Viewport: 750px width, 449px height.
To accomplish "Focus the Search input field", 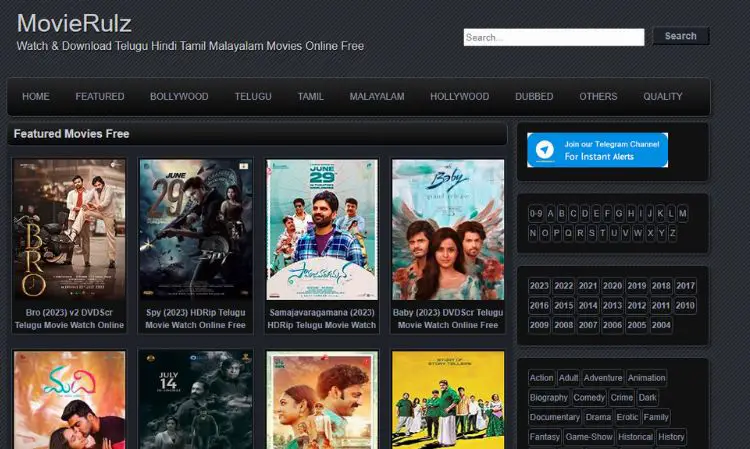I will pyautogui.click(x=554, y=37).
